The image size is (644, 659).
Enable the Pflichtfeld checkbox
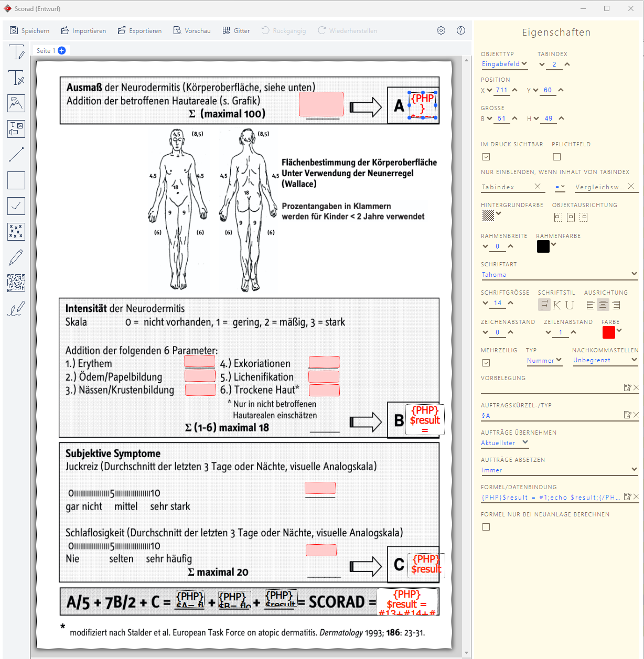point(557,157)
